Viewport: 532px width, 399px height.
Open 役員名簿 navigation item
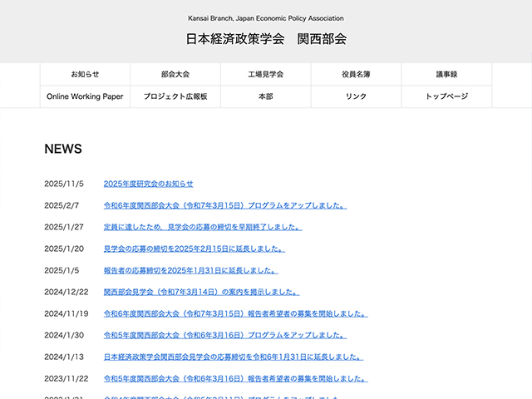356,74
